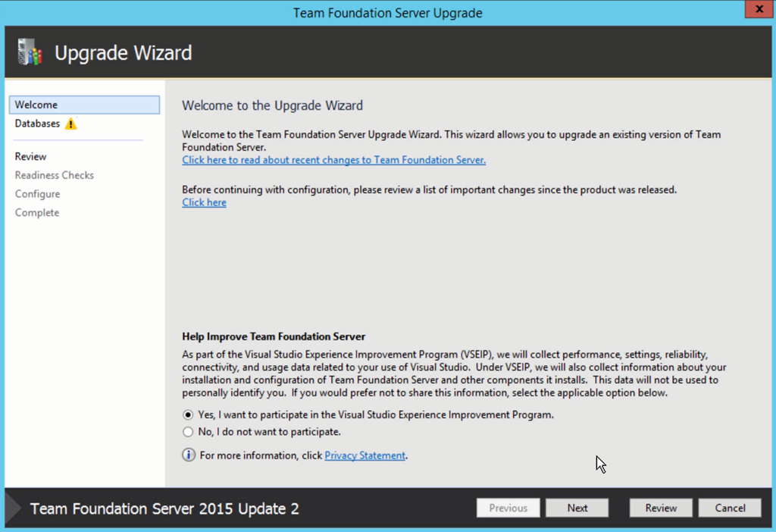Select Readiness Checks step
The height and width of the screenshot is (532, 776).
(55, 175)
